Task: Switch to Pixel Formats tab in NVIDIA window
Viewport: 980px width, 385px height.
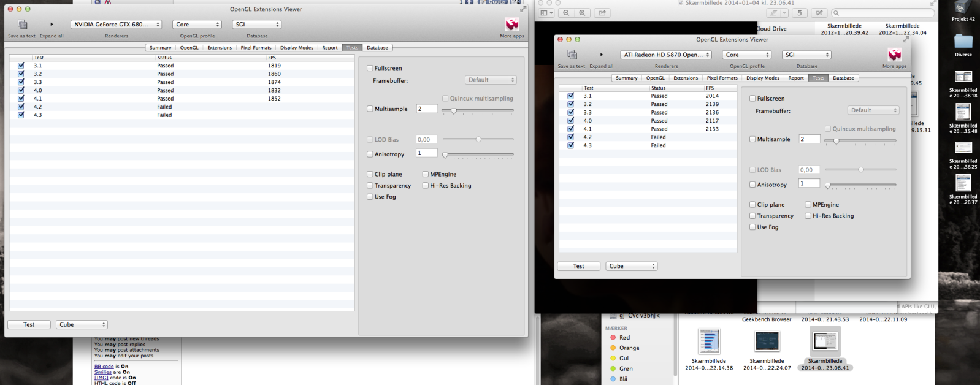Action: tap(256, 47)
